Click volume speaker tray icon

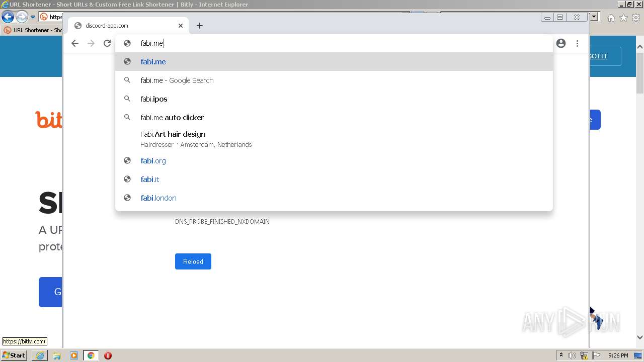click(x=572, y=355)
